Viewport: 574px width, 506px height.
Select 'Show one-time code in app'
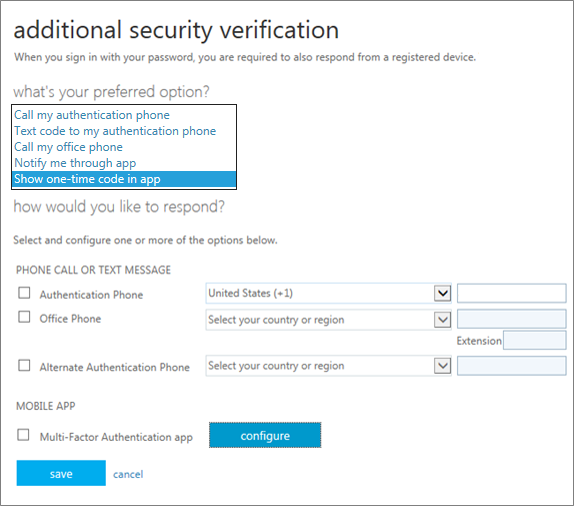[124, 179]
